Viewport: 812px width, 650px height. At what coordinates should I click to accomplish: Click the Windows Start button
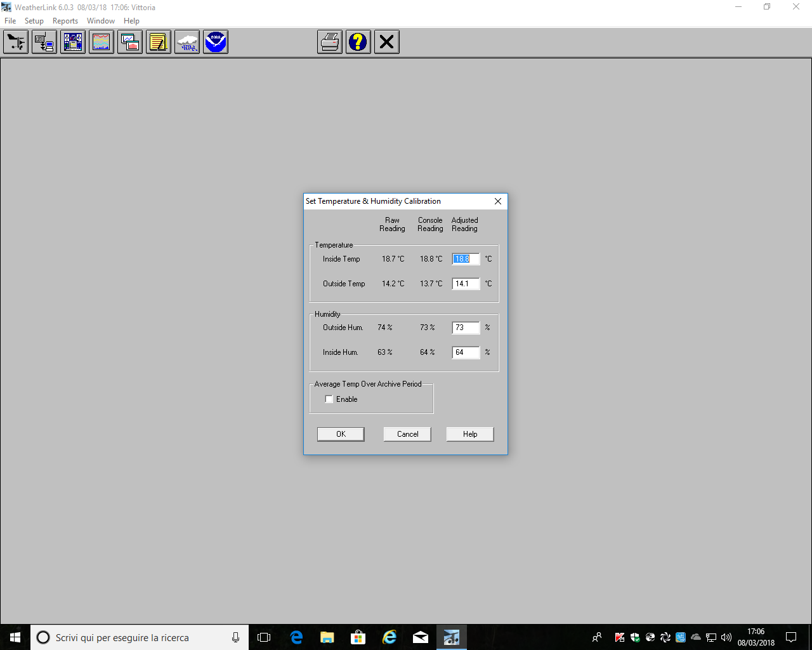tap(15, 637)
